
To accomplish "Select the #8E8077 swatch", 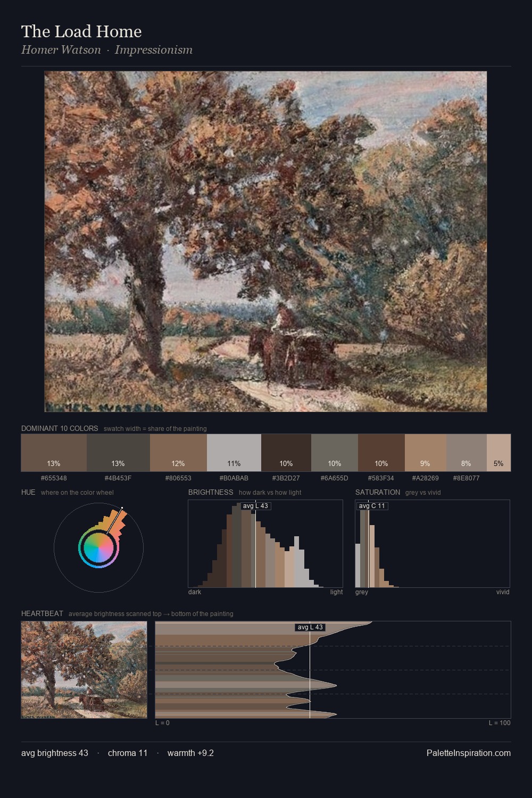I will [x=467, y=453].
